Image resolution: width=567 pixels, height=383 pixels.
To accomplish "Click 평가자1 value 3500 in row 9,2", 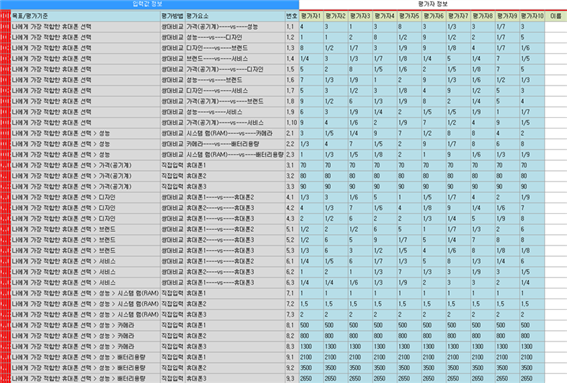I will (311, 368).
